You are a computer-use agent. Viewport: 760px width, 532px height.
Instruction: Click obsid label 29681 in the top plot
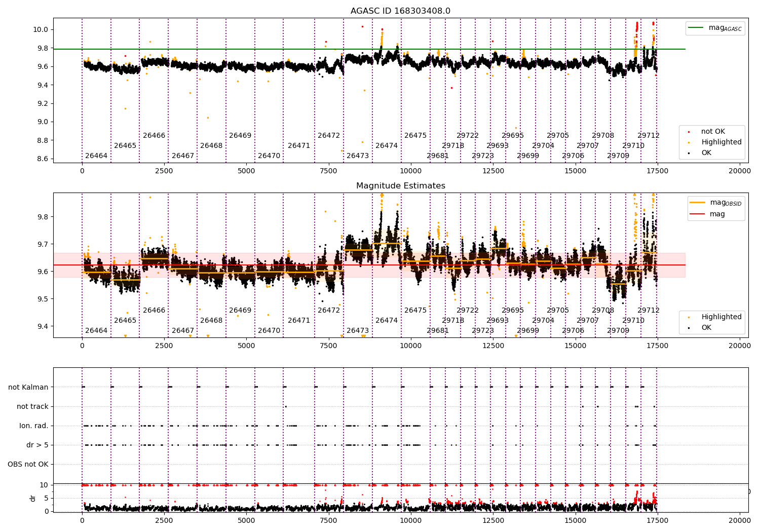(438, 156)
